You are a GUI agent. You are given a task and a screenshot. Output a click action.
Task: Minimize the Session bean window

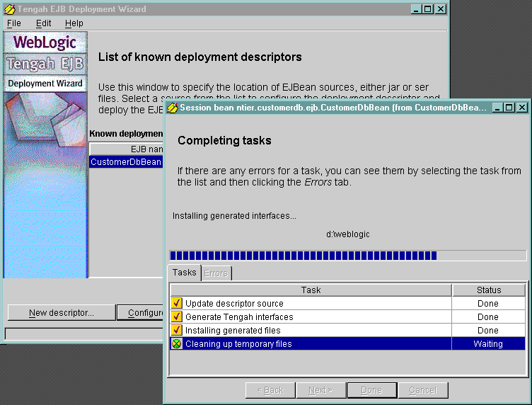497,108
